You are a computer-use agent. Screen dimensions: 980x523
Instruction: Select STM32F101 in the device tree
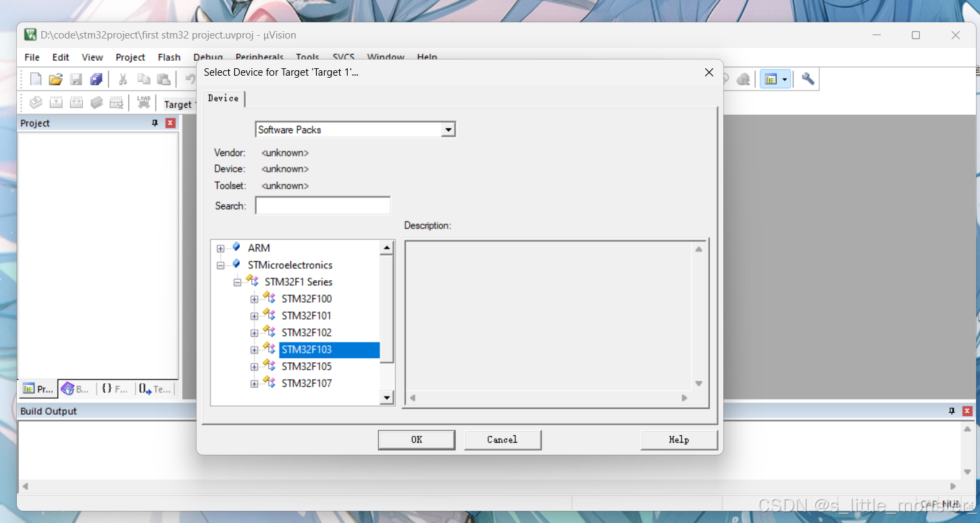coord(307,316)
